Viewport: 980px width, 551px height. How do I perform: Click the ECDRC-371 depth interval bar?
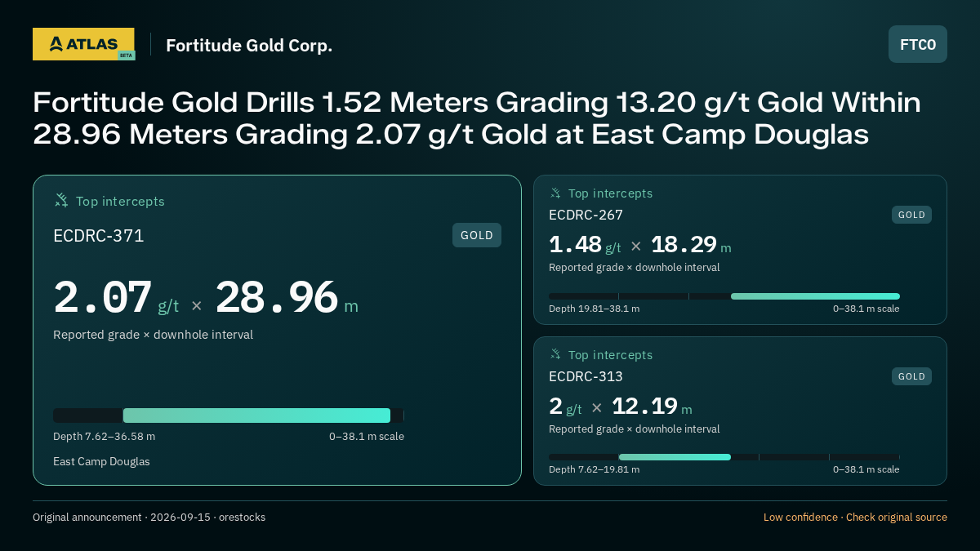tap(229, 415)
